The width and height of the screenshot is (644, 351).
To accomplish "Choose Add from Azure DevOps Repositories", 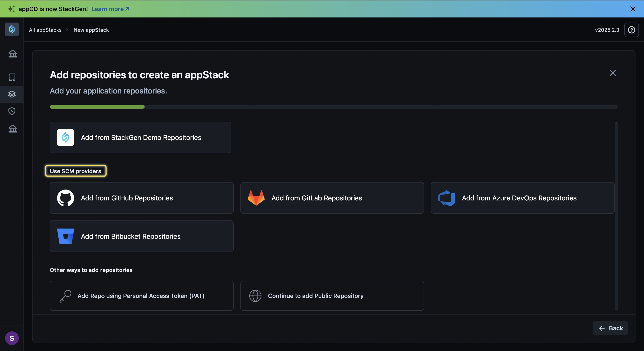I will coord(522,198).
